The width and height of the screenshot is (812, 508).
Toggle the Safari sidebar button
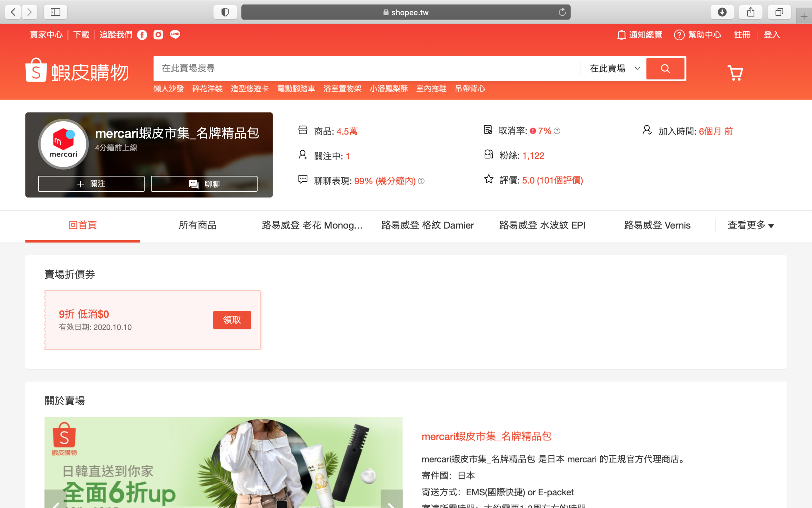pyautogui.click(x=56, y=12)
